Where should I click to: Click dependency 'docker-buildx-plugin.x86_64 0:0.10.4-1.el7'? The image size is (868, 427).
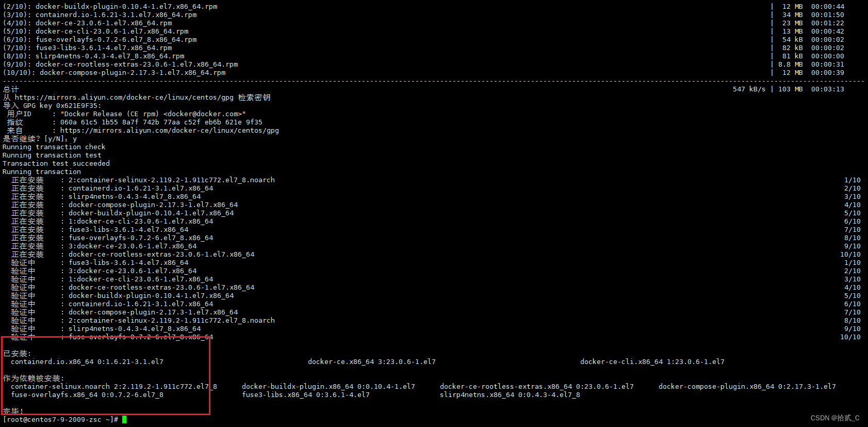coord(329,386)
